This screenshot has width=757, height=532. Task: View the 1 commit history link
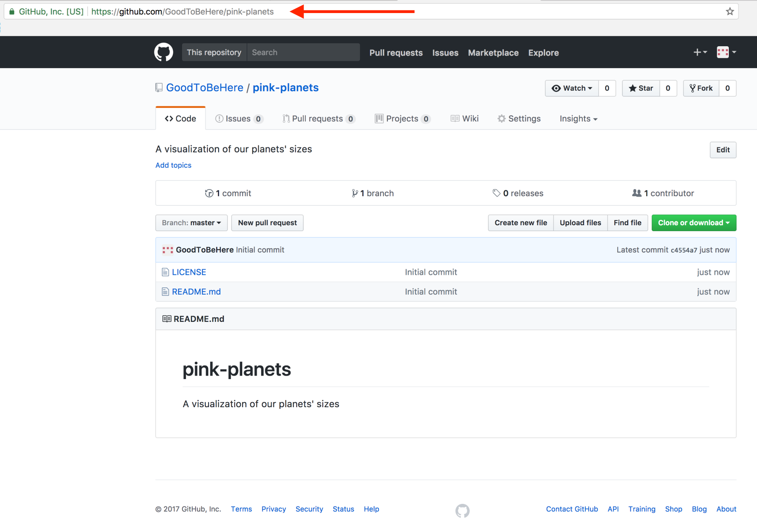[x=228, y=193]
